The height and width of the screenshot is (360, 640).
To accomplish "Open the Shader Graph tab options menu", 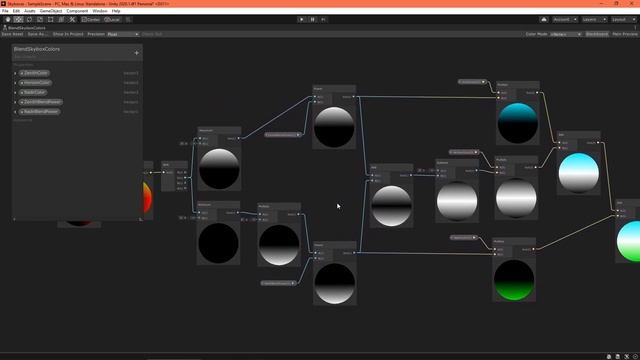I will [x=635, y=28].
